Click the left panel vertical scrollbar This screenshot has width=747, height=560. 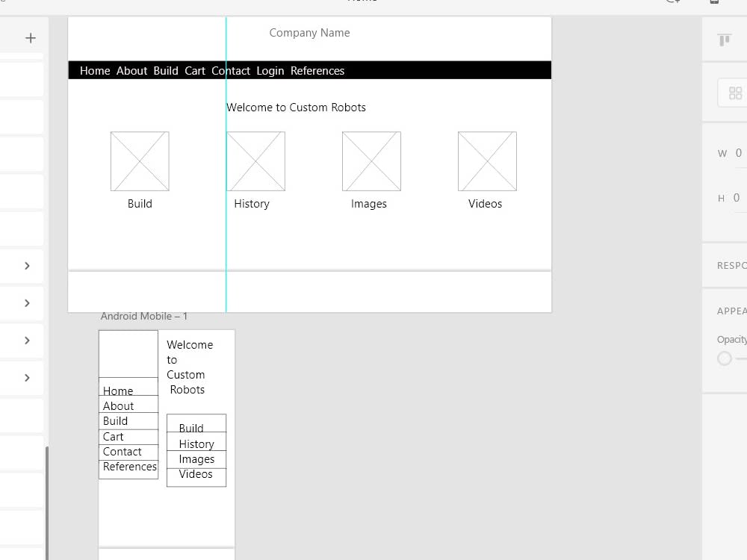pos(46,503)
